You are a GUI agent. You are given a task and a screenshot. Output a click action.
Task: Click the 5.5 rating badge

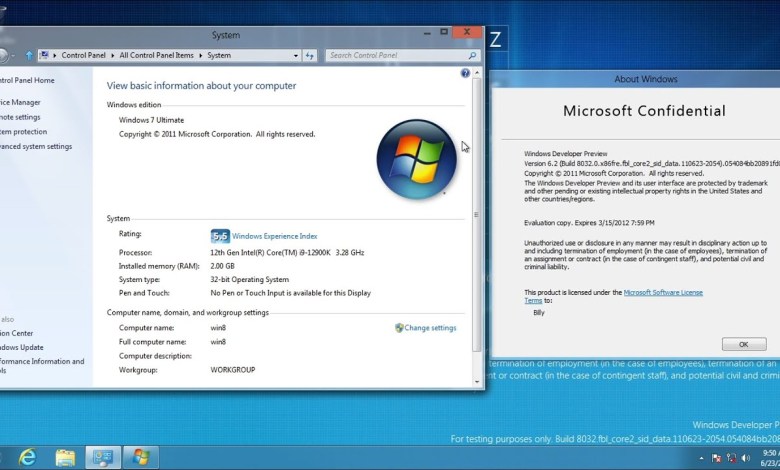pos(220,236)
